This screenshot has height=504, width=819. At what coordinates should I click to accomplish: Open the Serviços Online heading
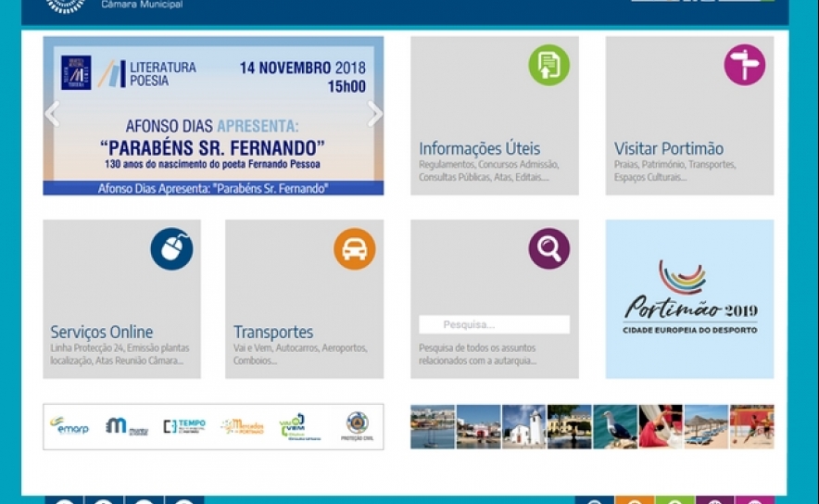coord(102,332)
